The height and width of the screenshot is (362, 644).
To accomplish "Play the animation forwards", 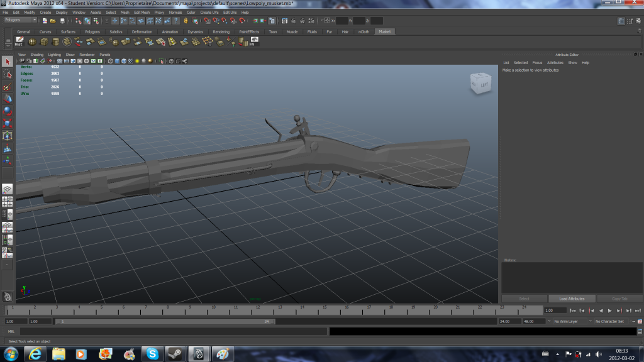I will (x=610, y=310).
